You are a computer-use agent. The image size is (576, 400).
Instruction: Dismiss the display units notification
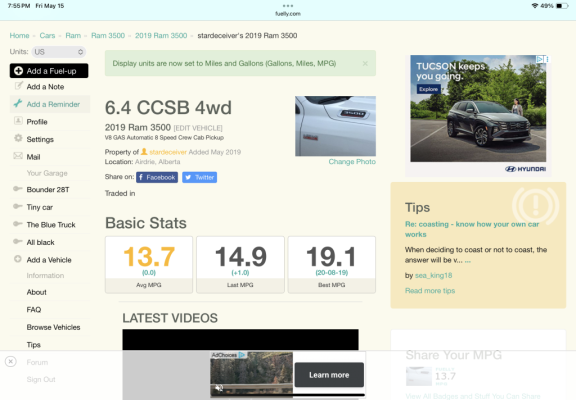click(365, 64)
